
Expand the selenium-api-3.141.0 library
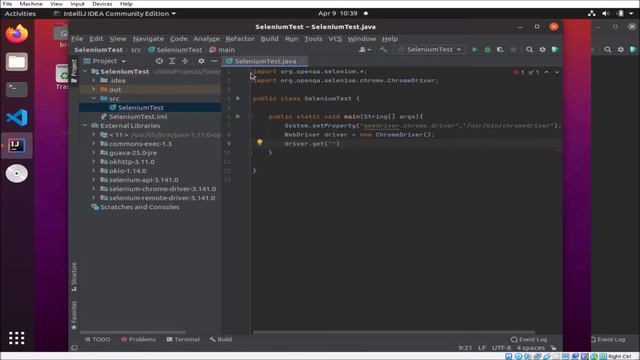pyautogui.click(x=93, y=180)
